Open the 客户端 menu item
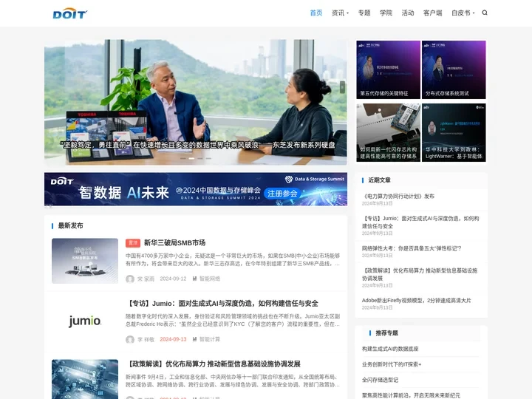532x399 pixels. (432, 13)
